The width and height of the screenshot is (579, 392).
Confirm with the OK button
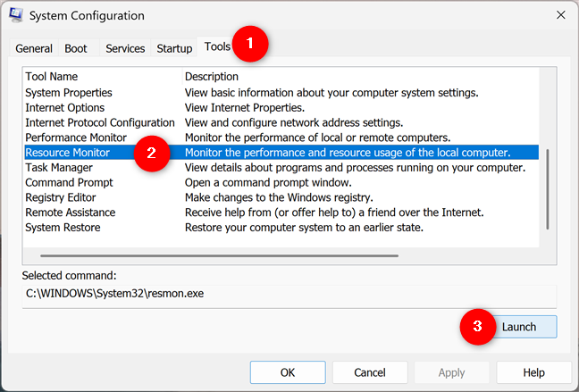[x=288, y=372]
